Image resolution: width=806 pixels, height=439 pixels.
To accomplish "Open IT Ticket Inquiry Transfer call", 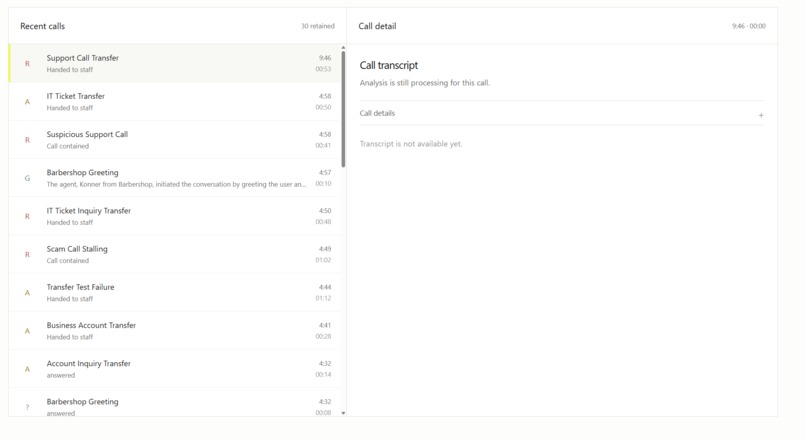I will [174, 216].
